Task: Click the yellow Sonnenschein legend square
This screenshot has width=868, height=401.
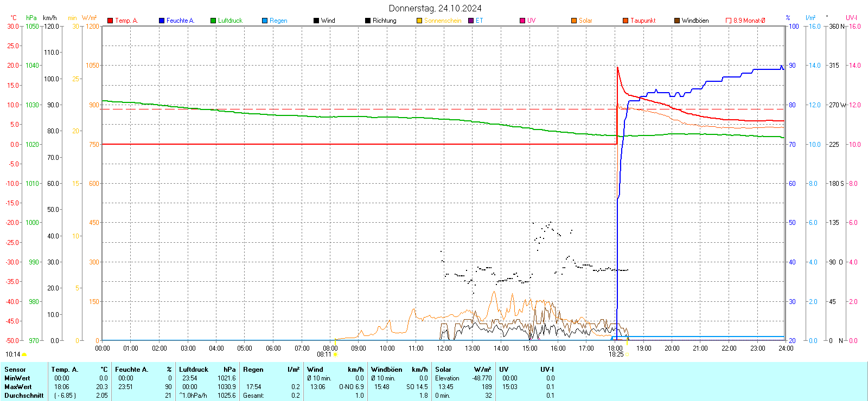Action: point(419,21)
